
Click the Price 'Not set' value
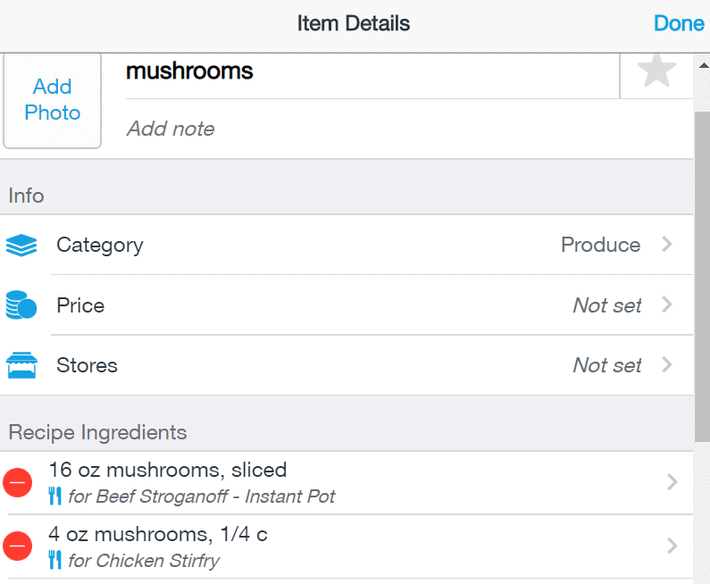tap(607, 305)
